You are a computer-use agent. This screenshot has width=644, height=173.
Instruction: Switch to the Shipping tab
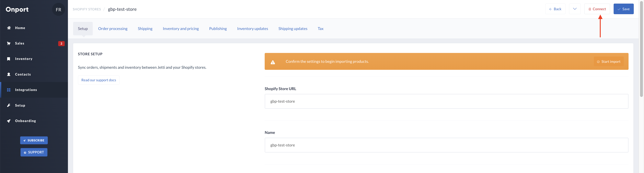point(145,29)
